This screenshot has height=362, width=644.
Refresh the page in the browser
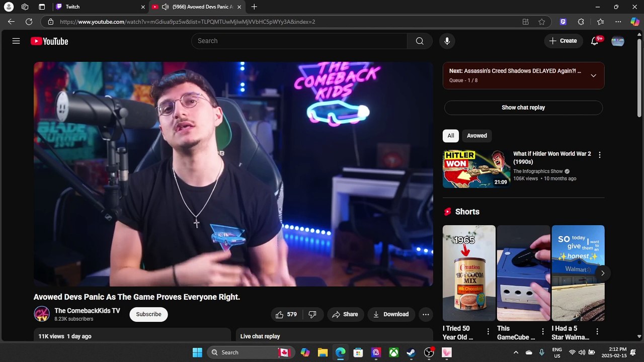click(x=29, y=22)
